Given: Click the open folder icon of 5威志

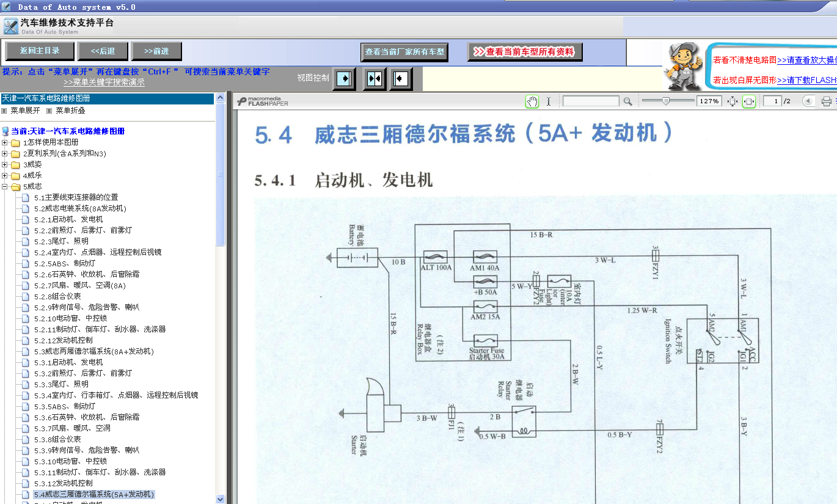Looking at the screenshot, I should click(15, 186).
